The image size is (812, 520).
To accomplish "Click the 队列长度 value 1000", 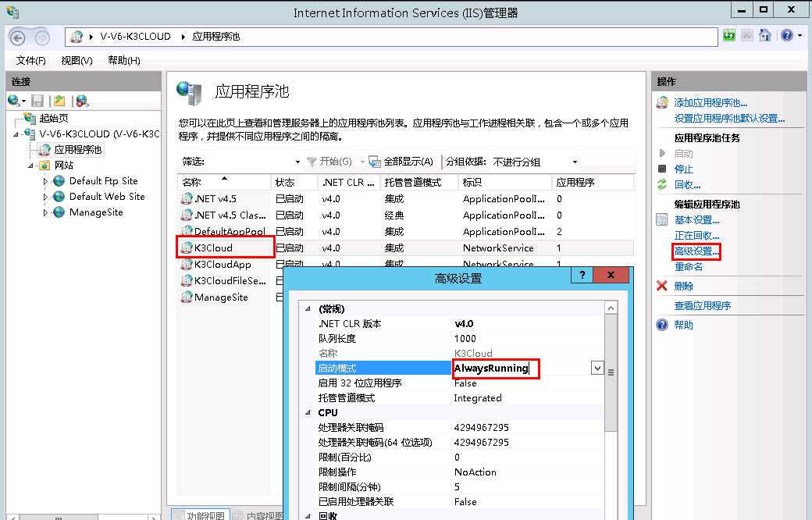I will [465, 339].
